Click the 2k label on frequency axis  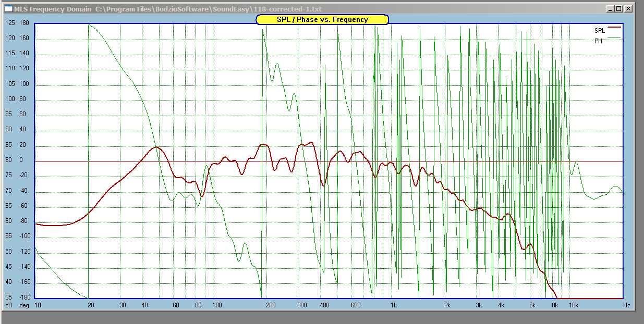point(448,306)
